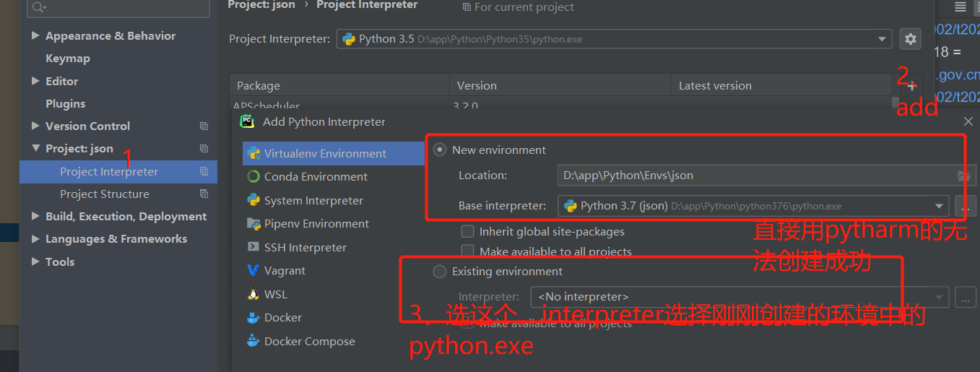Click the browse button next to Existing interpreter
Image resolution: width=980 pixels, height=372 pixels.
pyautogui.click(x=965, y=296)
